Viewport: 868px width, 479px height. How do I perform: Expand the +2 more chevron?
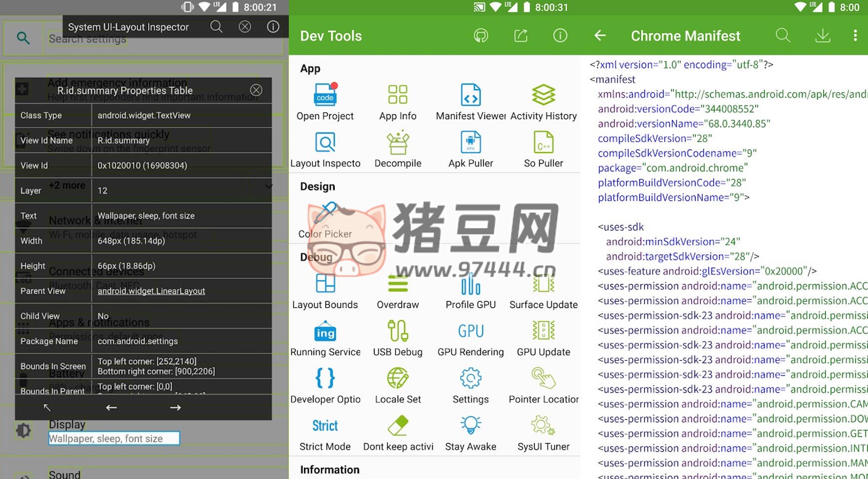coord(268,186)
